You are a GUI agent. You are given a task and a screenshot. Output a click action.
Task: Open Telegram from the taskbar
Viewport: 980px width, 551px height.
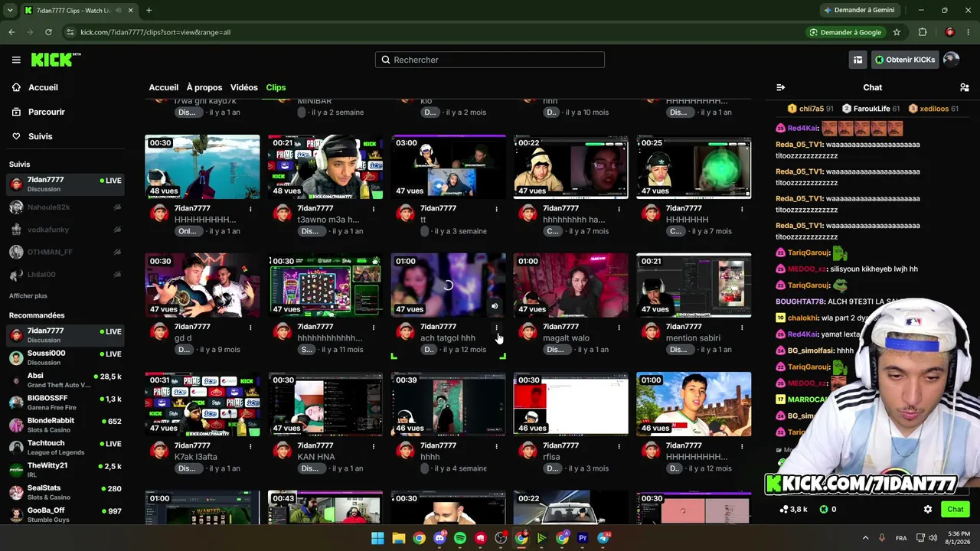pyautogui.click(x=603, y=538)
